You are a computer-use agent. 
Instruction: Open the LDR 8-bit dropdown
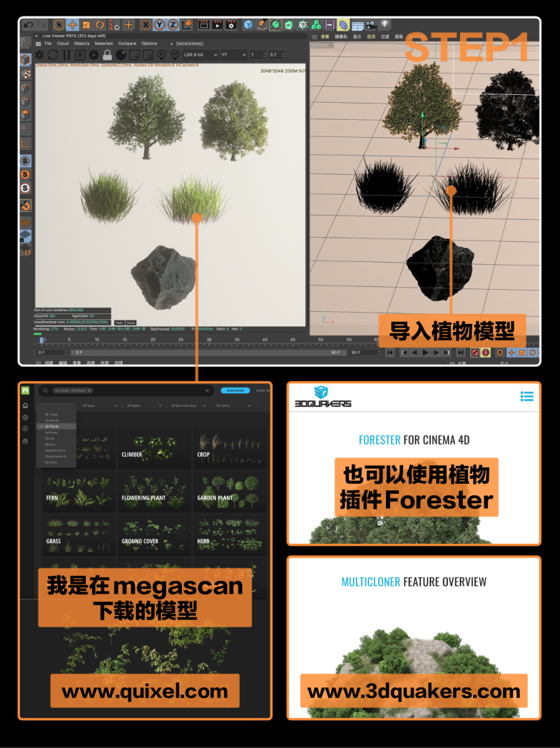200,55
